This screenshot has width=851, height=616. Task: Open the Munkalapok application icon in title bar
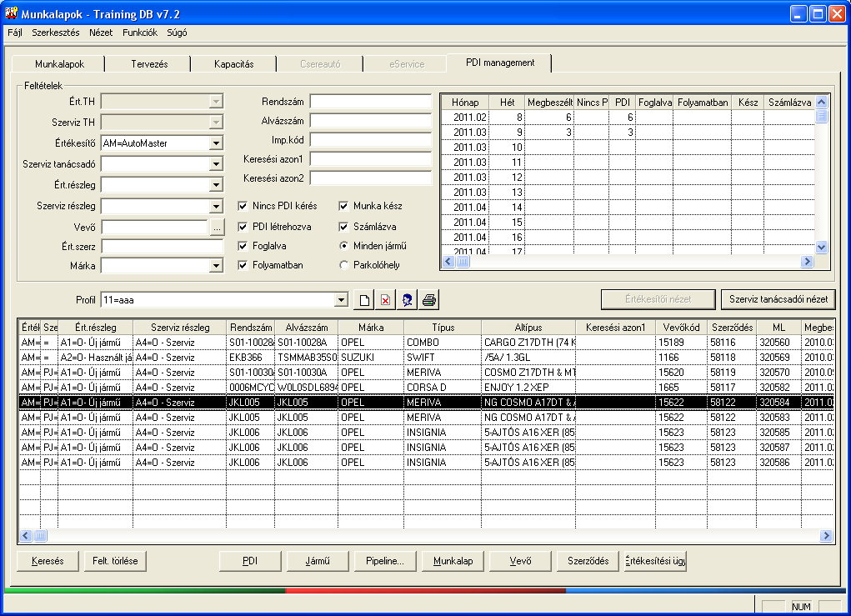pyautogui.click(x=11, y=13)
